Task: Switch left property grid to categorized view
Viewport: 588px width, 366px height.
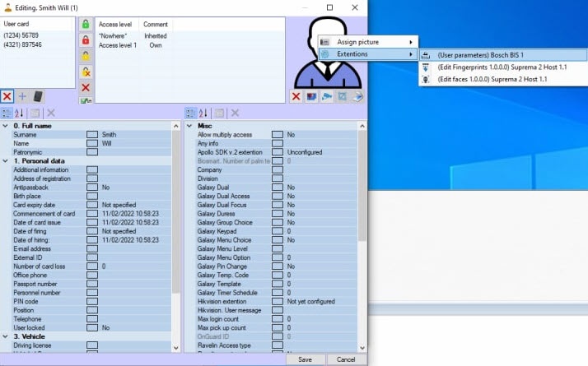Action: 7,114
